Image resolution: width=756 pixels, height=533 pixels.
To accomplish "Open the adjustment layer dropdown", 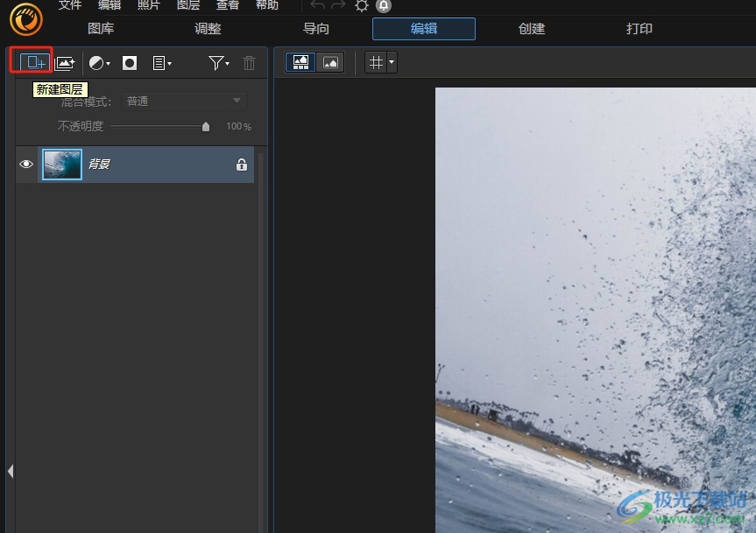I will (100, 63).
